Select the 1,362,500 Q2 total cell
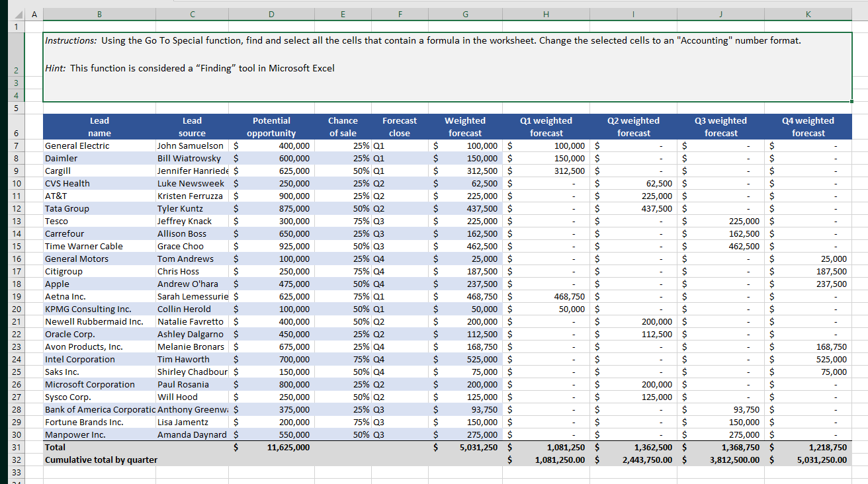 (x=634, y=447)
